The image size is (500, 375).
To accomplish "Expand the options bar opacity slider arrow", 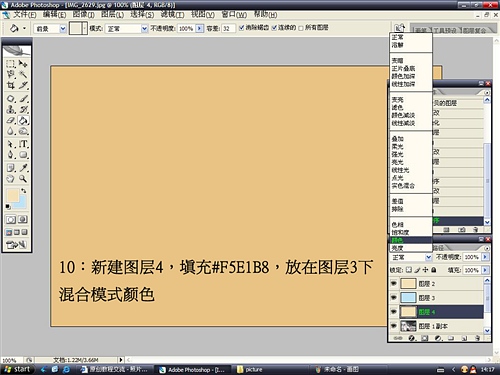I will click(x=199, y=28).
